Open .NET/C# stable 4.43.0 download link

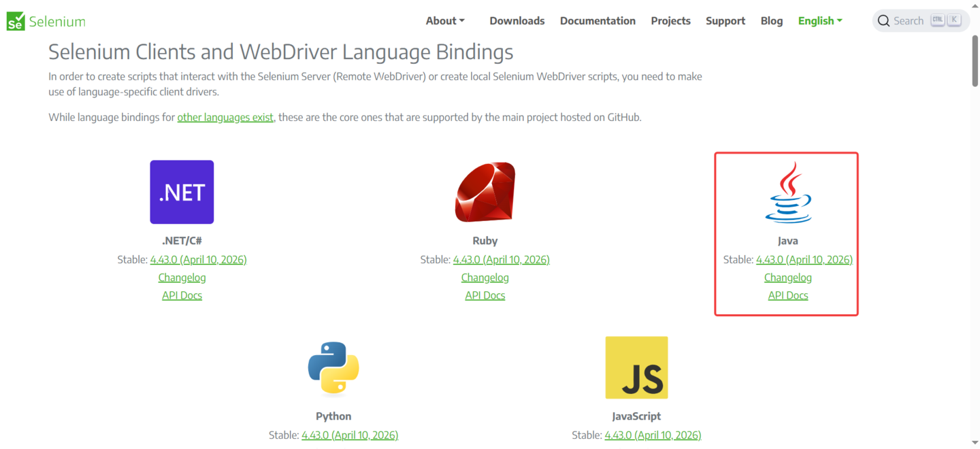pyautogui.click(x=198, y=259)
